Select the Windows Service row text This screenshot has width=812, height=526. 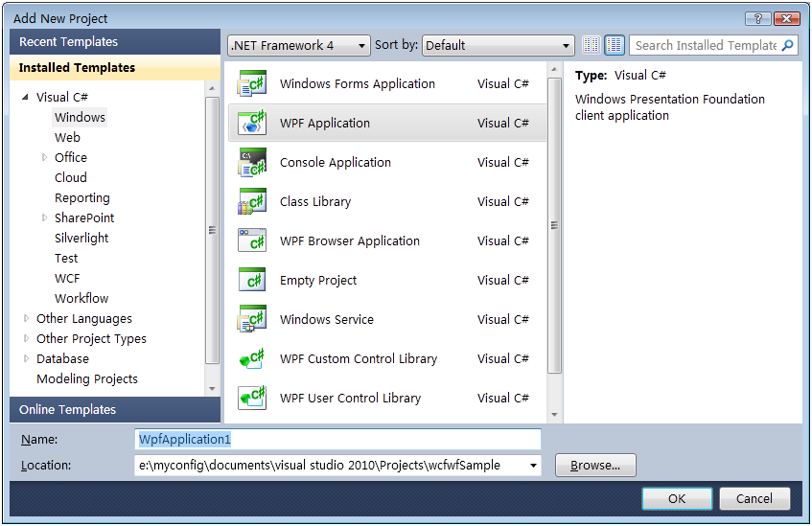click(x=327, y=319)
